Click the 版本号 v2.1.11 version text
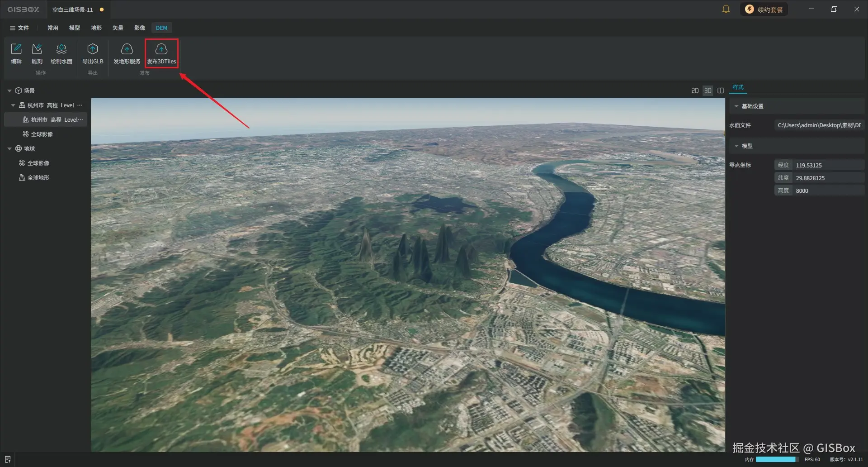 pyautogui.click(x=846, y=459)
